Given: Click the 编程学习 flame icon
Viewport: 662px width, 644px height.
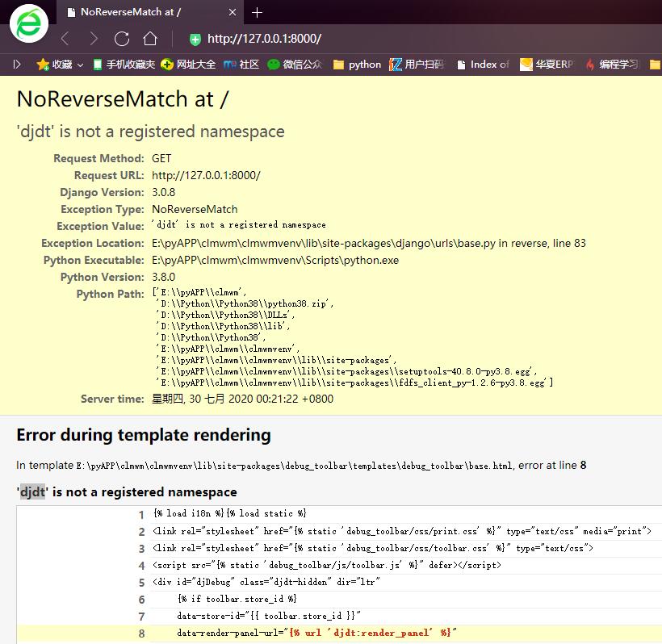Looking at the screenshot, I should point(590,64).
